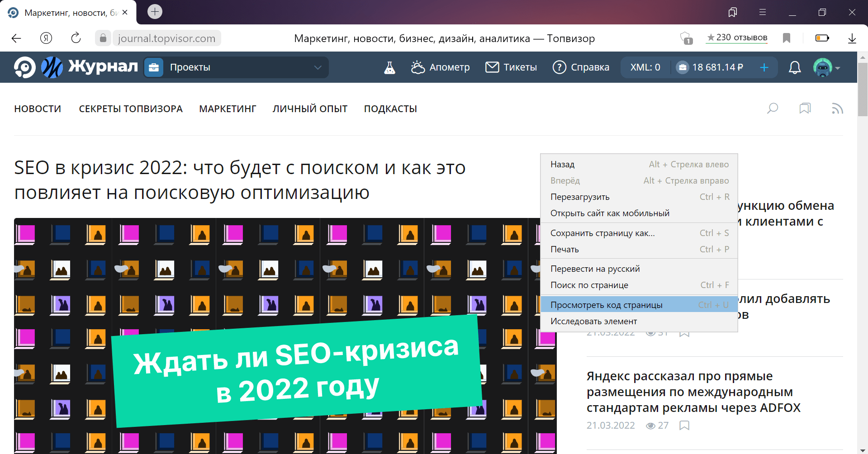Open the new tab plus button
This screenshot has width=868, height=454.
coord(155,11)
